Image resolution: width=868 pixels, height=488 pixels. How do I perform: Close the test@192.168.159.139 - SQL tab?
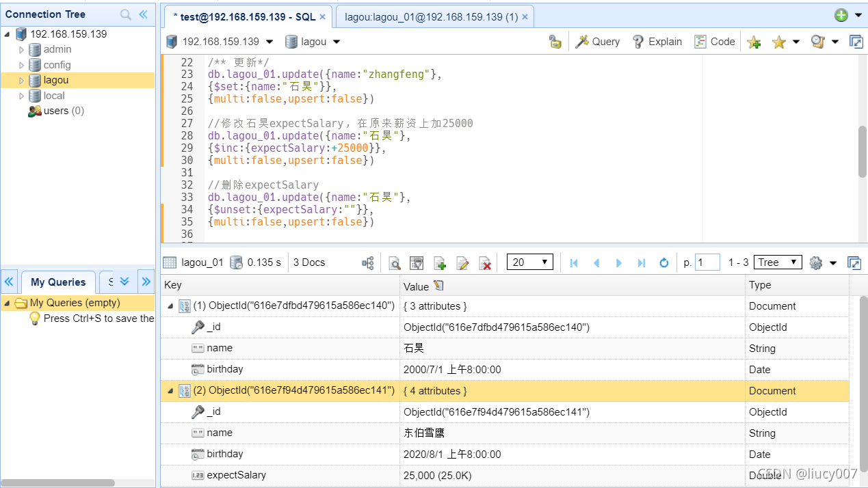click(323, 17)
